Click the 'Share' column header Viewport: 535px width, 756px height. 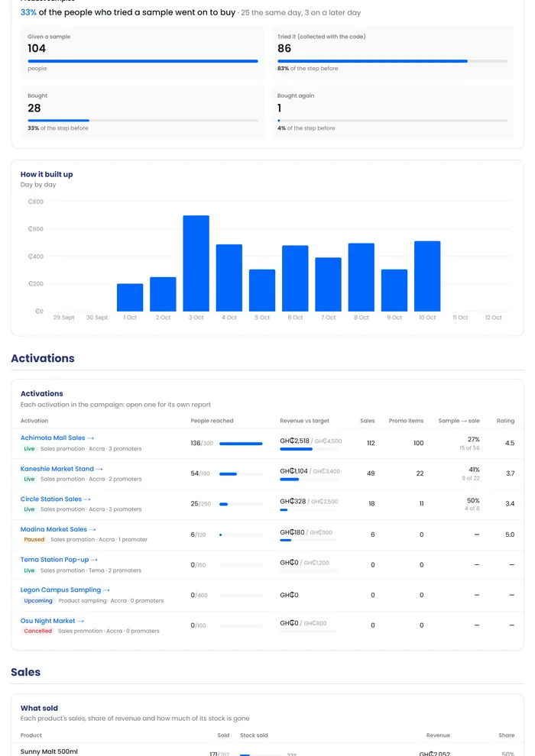pyautogui.click(x=507, y=735)
